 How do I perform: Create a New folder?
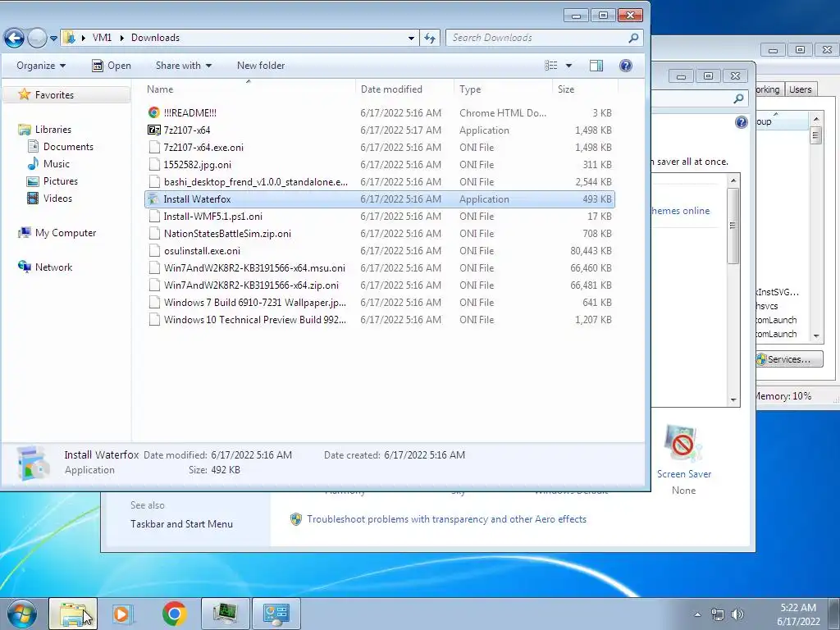click(x=261, y=66)
